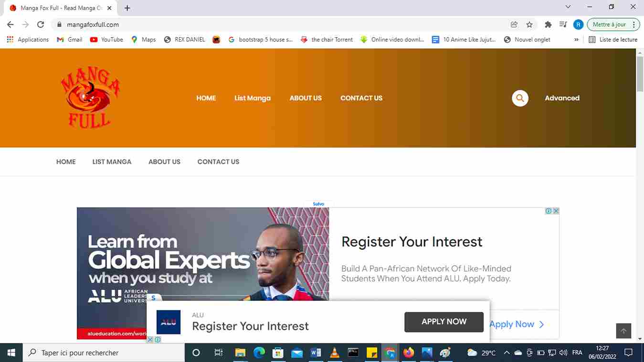
Task: Click the Windows taskbar search field
Action: 104,353
